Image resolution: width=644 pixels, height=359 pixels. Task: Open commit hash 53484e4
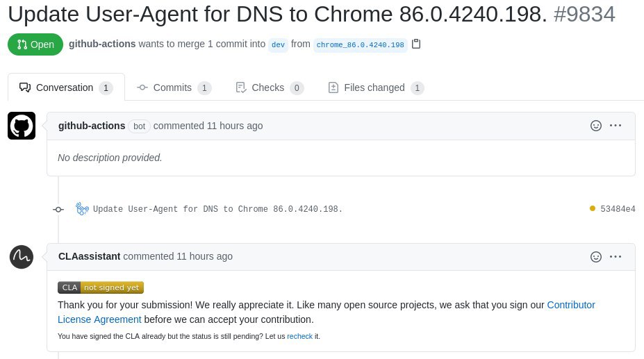(618, 208)
